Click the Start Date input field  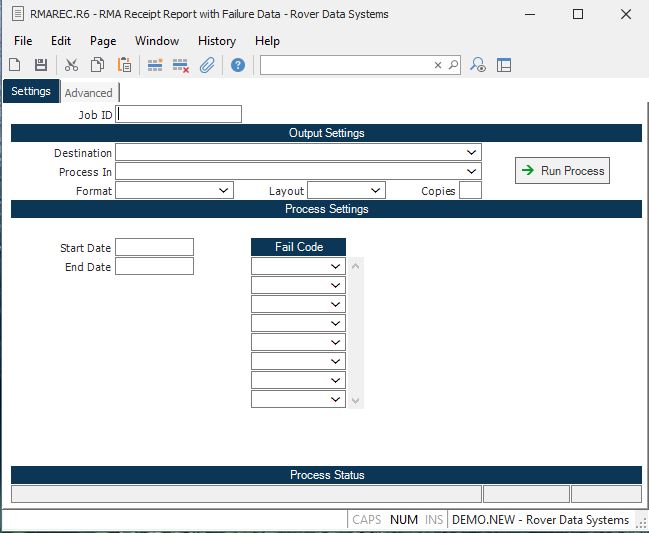[154, 247]
